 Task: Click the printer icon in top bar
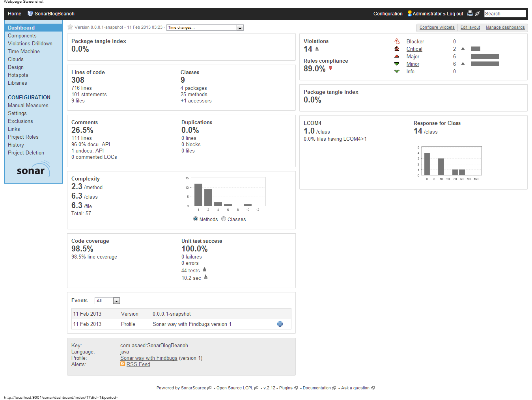[x=470, y=13]
